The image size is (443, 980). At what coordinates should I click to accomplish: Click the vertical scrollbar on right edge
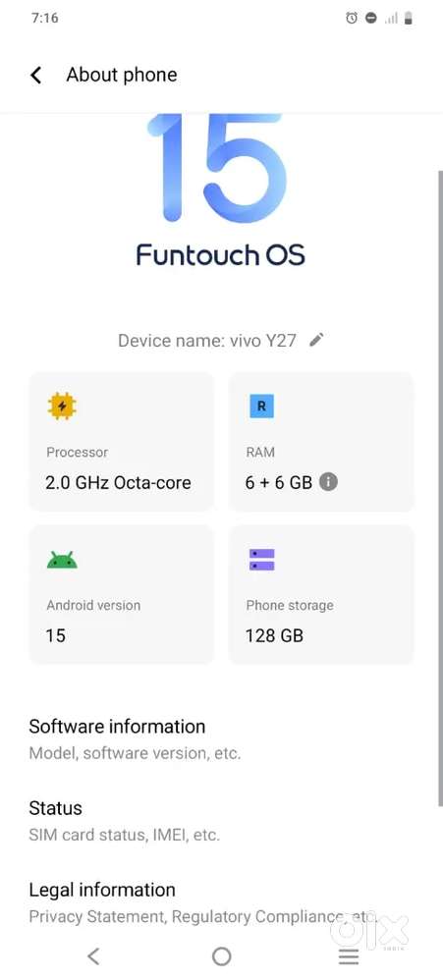click(440, 487)
